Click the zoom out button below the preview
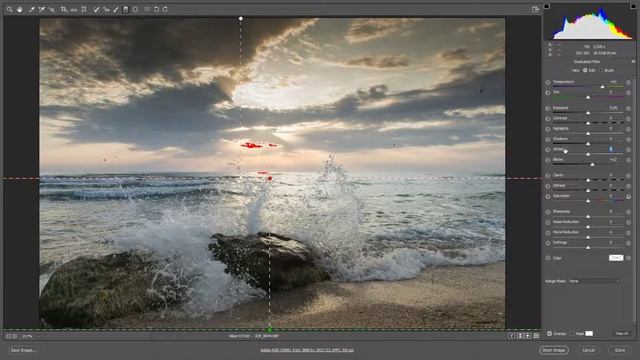This screenshot has height=360, width=640. pyautogui.click(x=8, y=336)
